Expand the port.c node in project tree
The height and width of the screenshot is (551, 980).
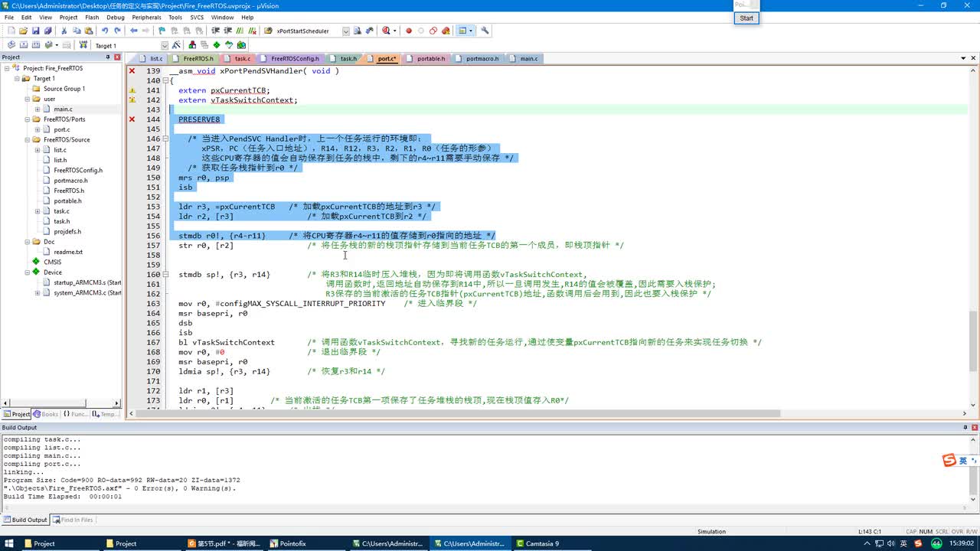37,129
